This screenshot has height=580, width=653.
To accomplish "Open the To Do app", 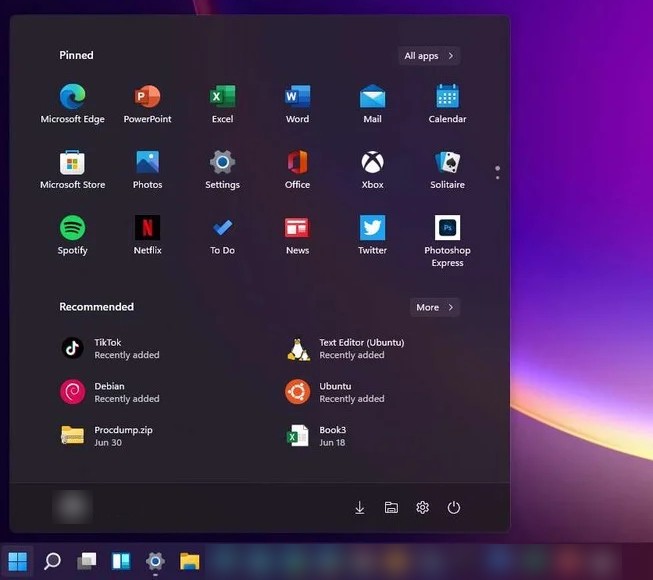I will [x=222, y=235].
